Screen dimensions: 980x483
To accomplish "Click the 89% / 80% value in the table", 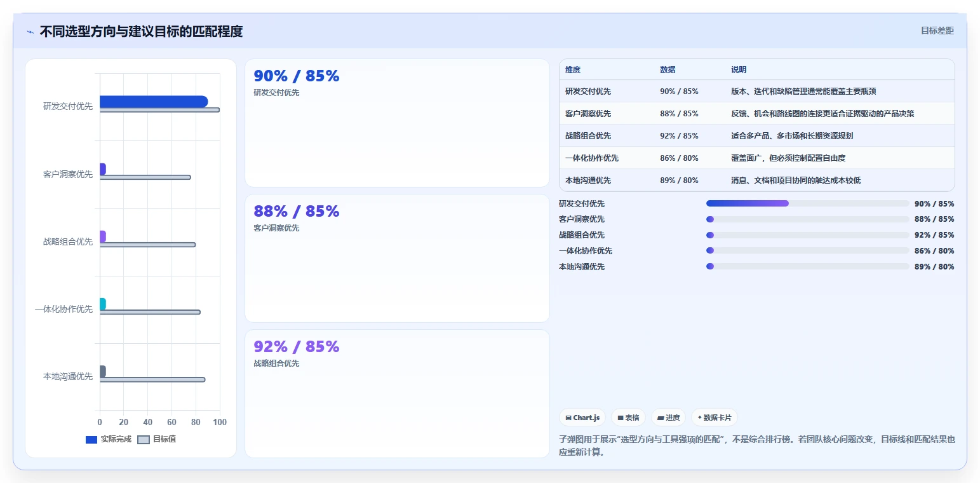I will pyautogui.click(x=679, y=180).
